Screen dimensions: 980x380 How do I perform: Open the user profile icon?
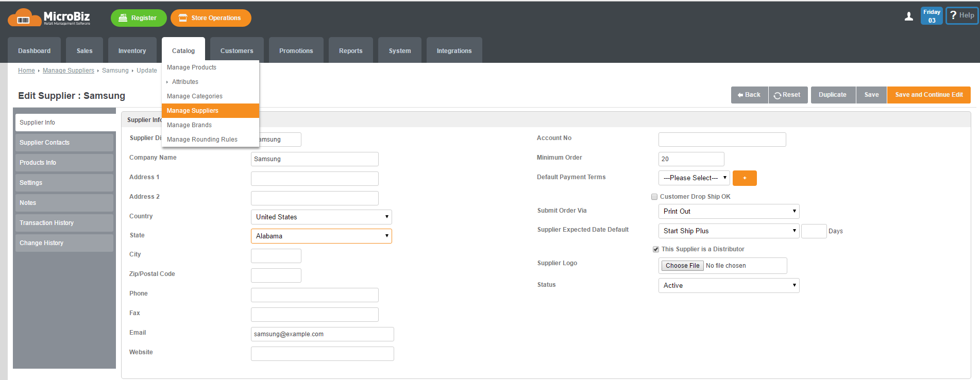point(909,16)
